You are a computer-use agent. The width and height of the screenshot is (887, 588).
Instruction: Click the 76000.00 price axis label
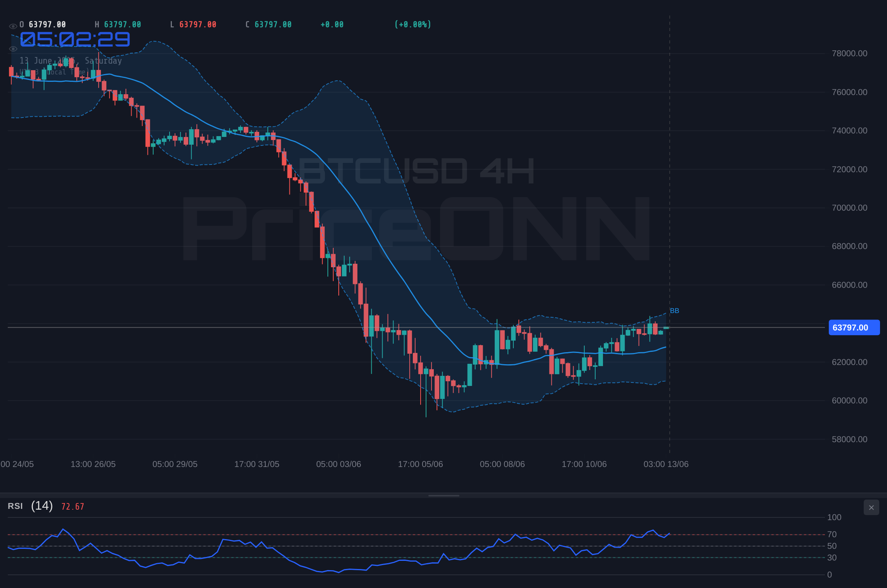click(x=849, y=92)
